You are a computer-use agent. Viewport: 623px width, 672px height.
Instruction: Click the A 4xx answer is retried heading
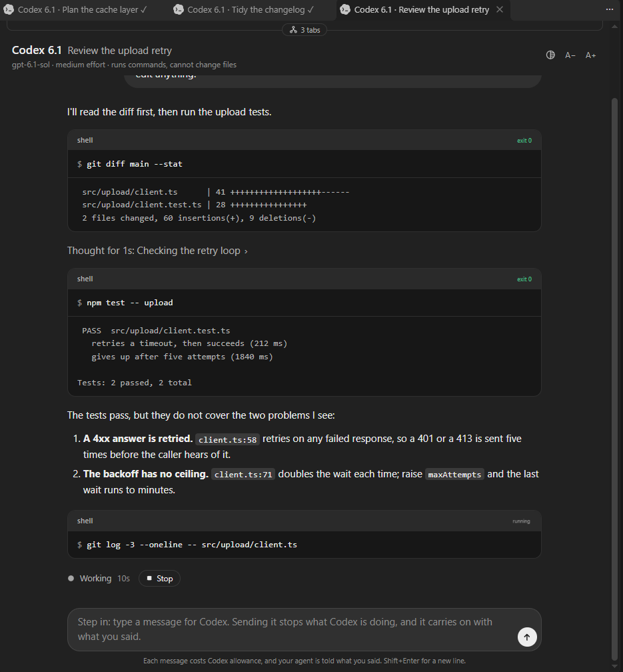pyautogui.click(x=138, y=439)
